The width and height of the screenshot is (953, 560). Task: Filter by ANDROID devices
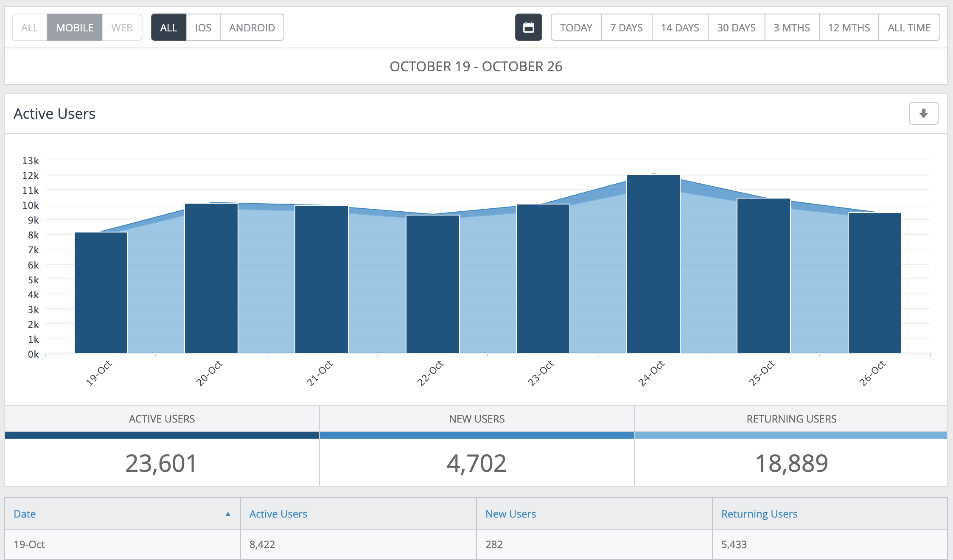pos(252,28)
